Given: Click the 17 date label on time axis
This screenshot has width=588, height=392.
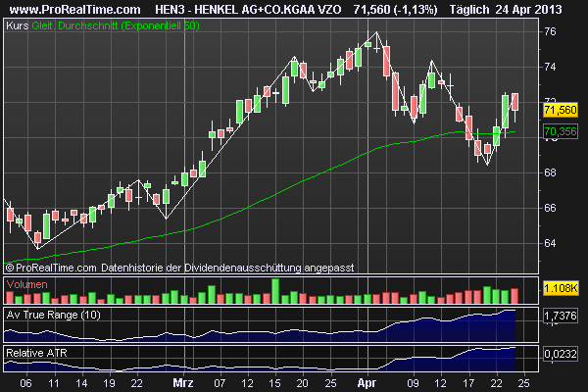Looking at the screenshot, I should coord(468,383).
